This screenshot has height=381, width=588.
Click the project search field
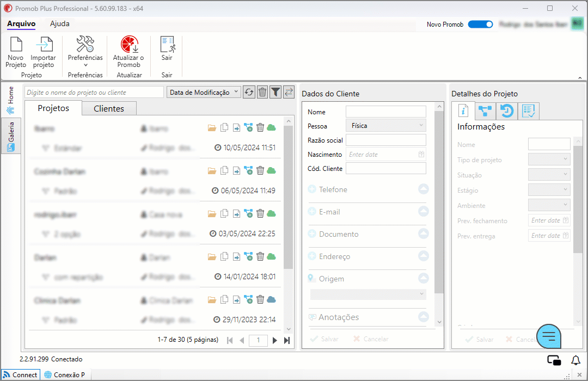point(95,92)
